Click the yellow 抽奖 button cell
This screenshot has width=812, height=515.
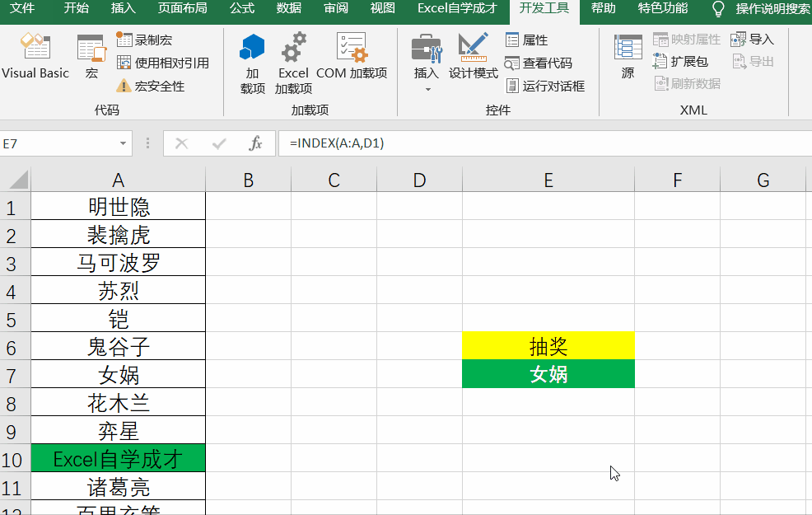tap(548, 345)
